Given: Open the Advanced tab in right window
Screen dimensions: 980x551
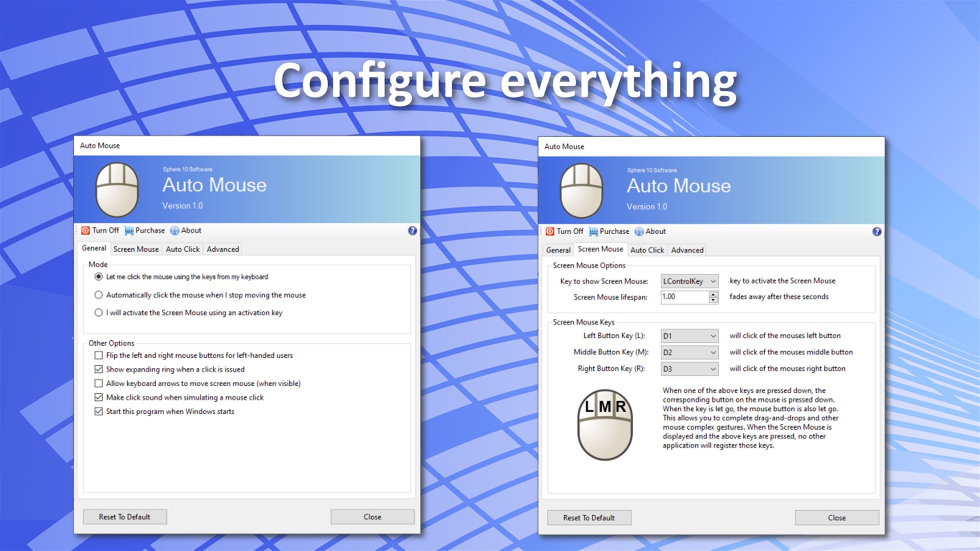Looking at the screenshot, I should coord(687,250).
